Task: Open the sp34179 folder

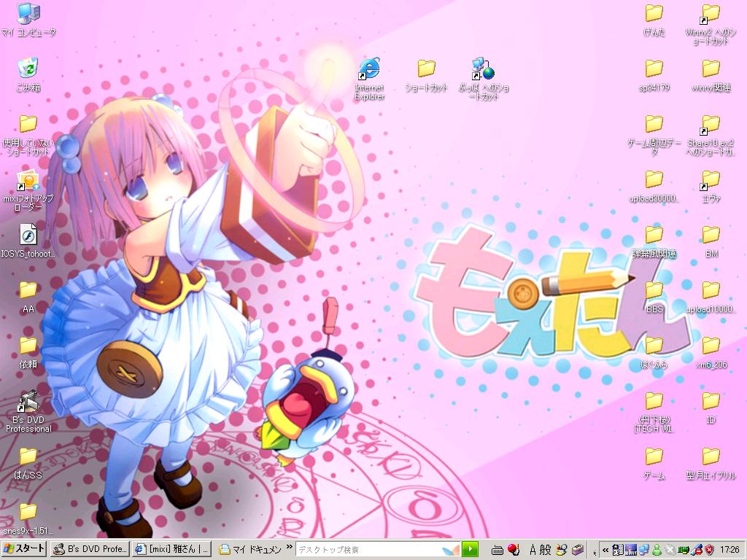Action: click(654, 75)
